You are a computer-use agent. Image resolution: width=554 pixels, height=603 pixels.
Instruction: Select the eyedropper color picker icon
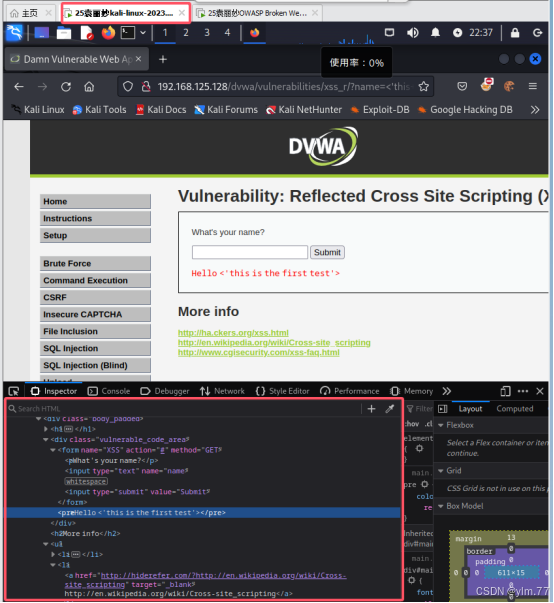coord(390,409)
